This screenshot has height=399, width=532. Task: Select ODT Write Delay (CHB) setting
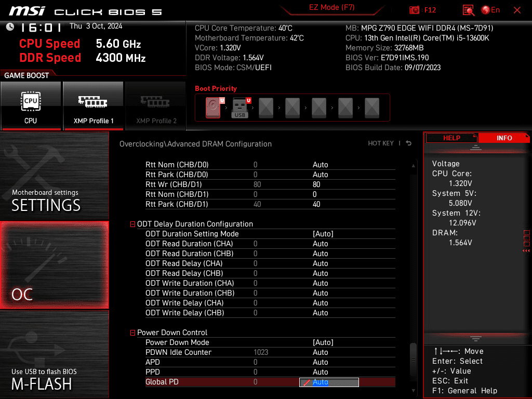pos(270,312)
